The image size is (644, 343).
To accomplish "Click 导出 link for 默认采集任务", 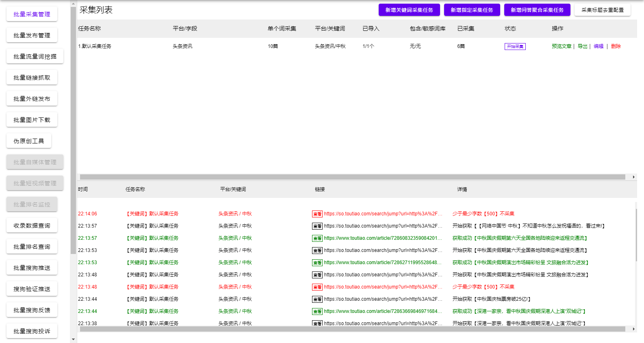I will [583, 46].
